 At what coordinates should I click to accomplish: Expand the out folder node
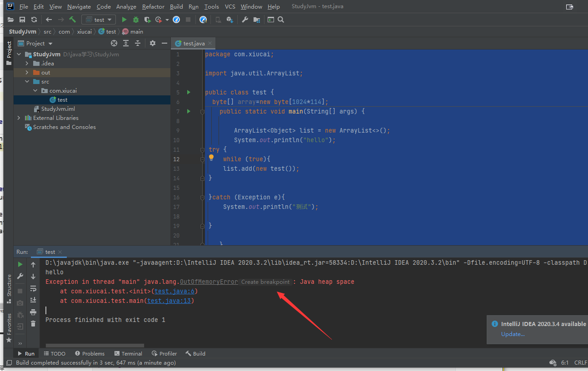(x=27, y=72)
